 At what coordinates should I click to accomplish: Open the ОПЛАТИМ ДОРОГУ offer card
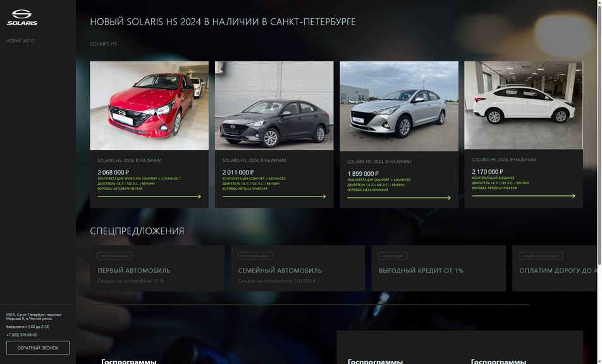click(x=555, y=268)
